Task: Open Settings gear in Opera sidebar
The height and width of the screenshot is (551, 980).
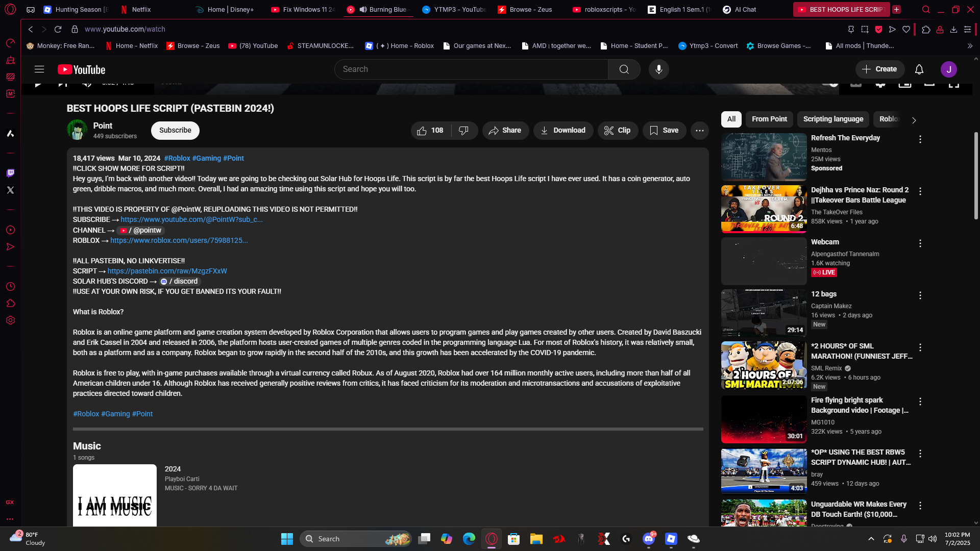Action: pos(10,320)
